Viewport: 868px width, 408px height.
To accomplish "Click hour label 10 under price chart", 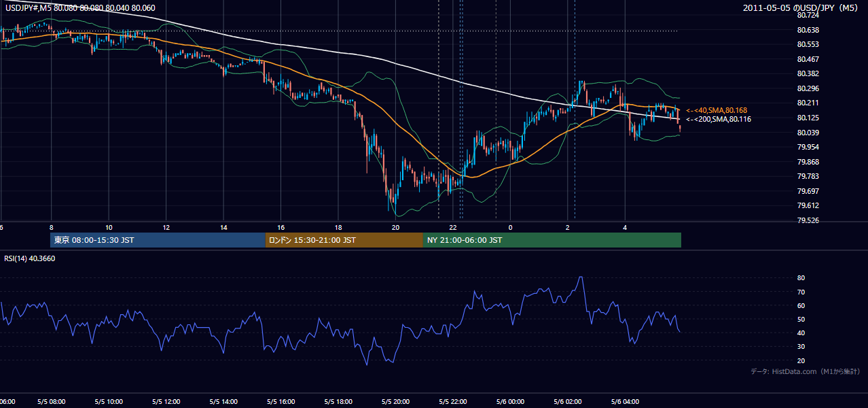I will coord(109,227).
